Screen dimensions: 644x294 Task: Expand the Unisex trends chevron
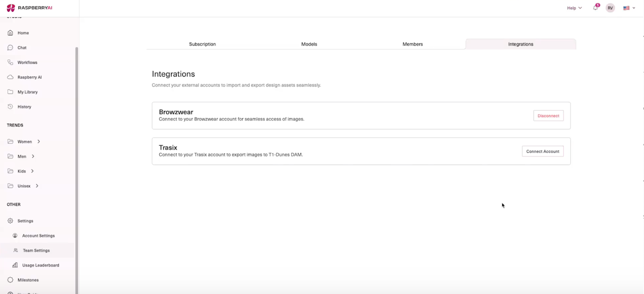(x=37, y=186)
